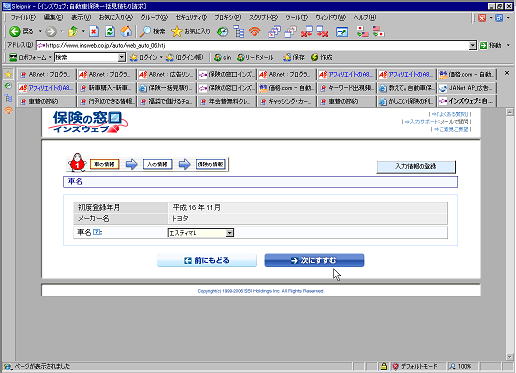Screen dimensions: 516x373
Task: Click the History clock-globe toolbar icon
Action: pyautogui.click(x=222, y=32)
